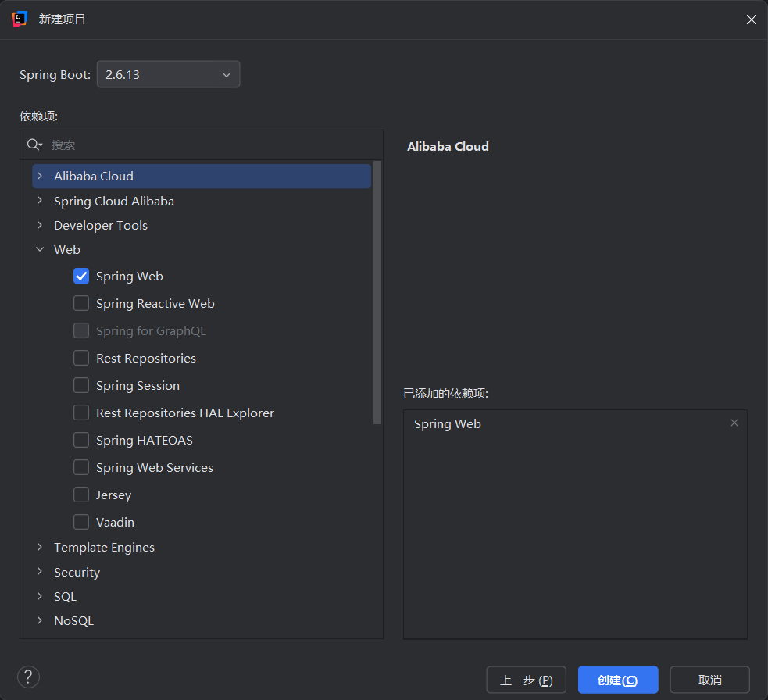Screen dimensions: 768x700
Task: Expand the SQL category
Action: click(40, 596)
